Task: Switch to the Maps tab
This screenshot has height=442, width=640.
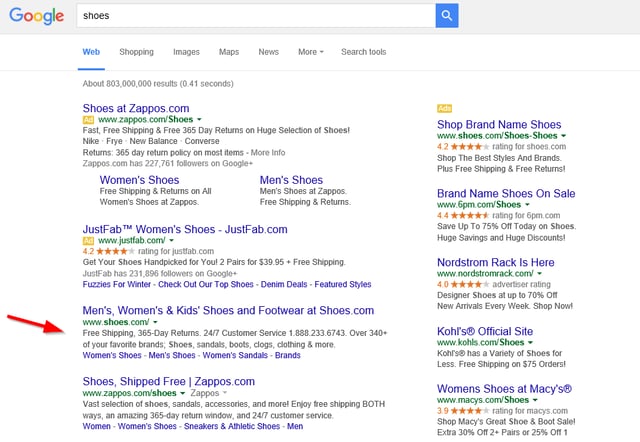Action: [x=229, y=52]
